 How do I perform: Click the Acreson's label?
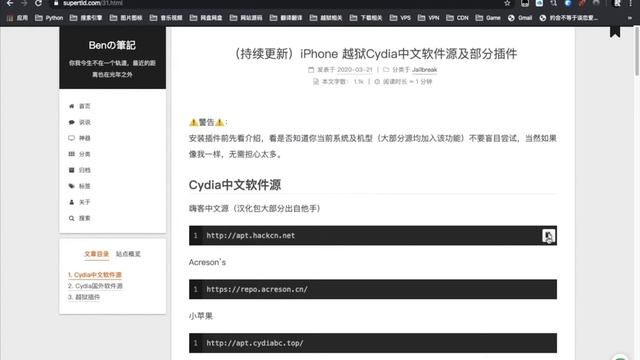(x=207, y=262)
